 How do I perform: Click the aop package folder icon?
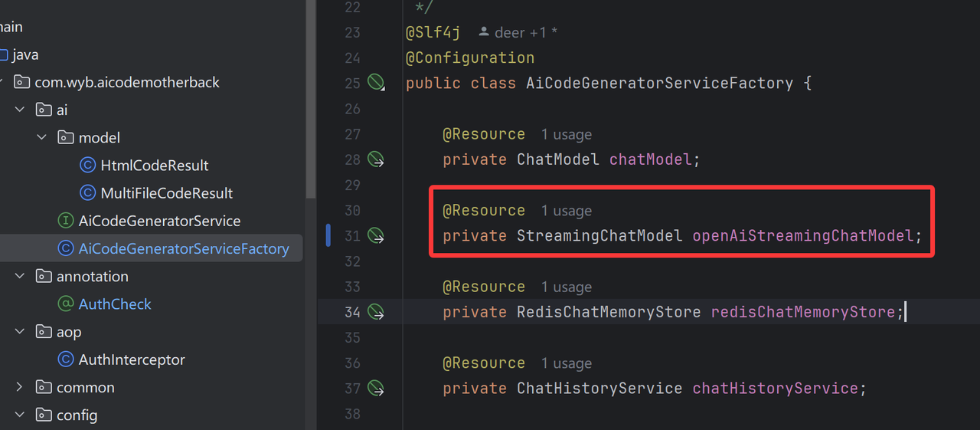point(44,332)
